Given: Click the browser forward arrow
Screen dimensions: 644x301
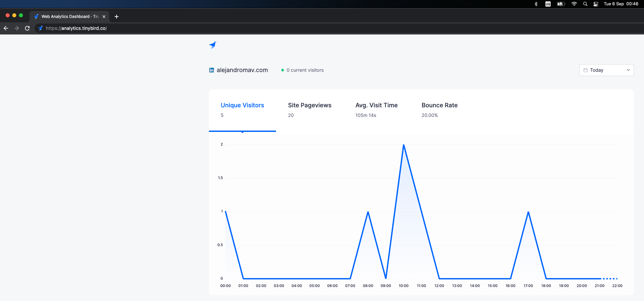Looking at the screenshot, I should [x=17, y=28].
